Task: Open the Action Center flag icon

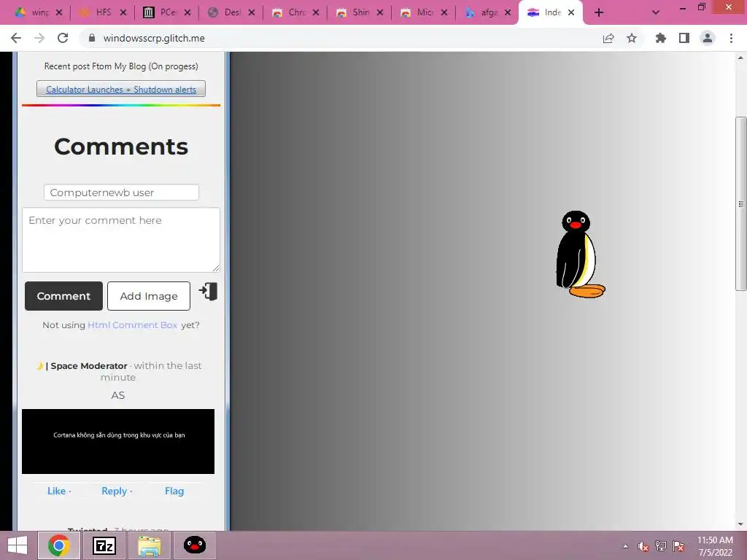Action: tap(678, 546)
